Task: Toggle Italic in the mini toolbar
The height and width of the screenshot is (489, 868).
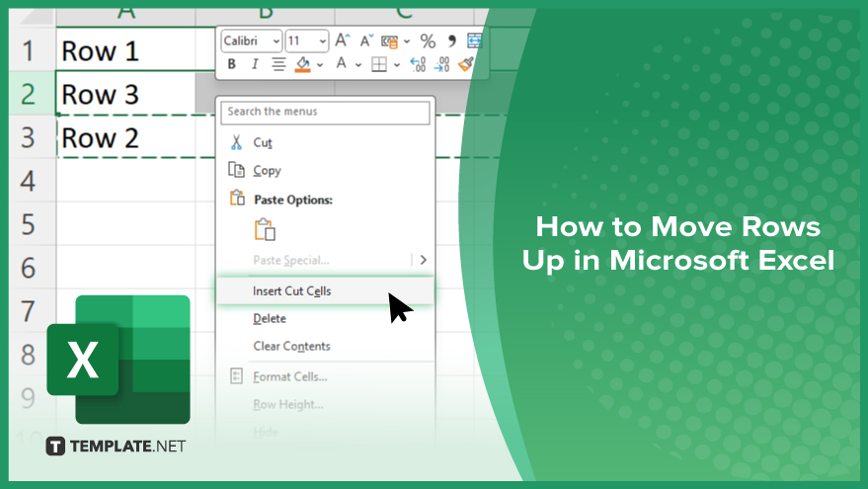Action: (255, 64)
